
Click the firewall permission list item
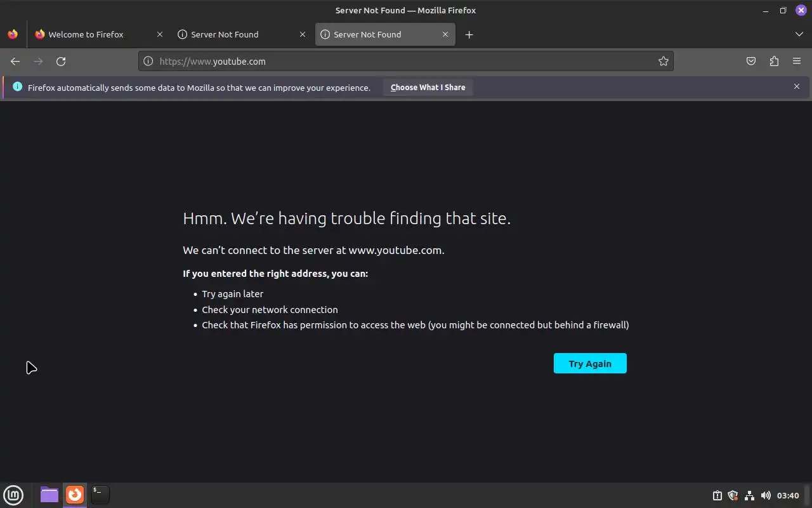[x=416, y=325]
